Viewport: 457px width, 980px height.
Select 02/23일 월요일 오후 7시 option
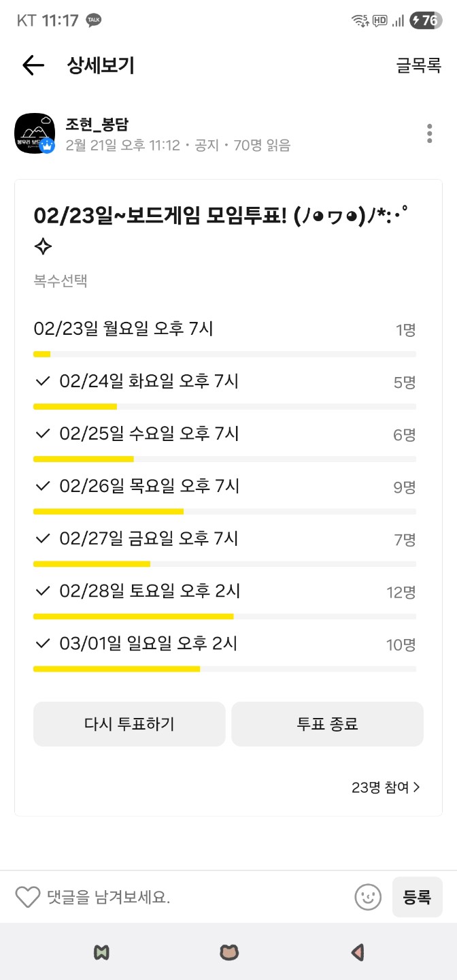[x=124, y=329]
